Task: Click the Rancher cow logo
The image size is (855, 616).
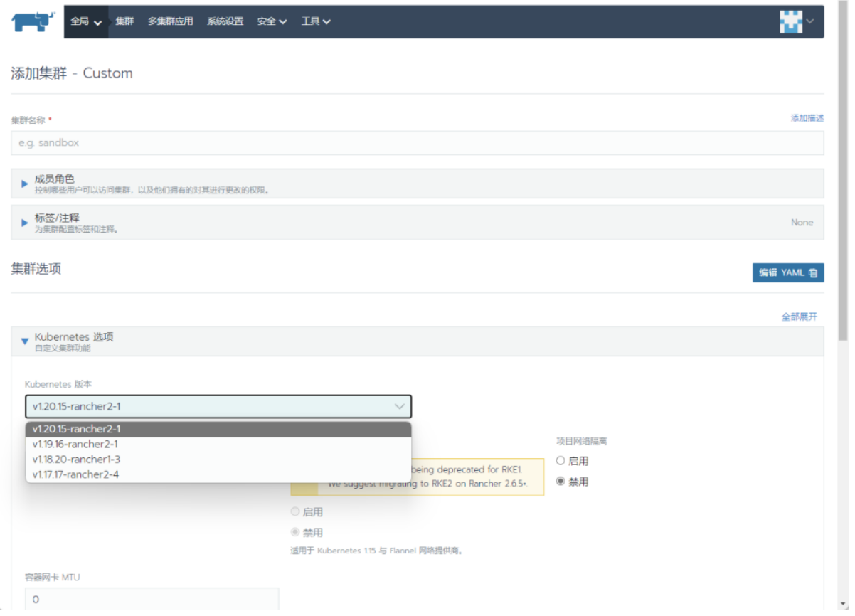Action: (33, 21)
